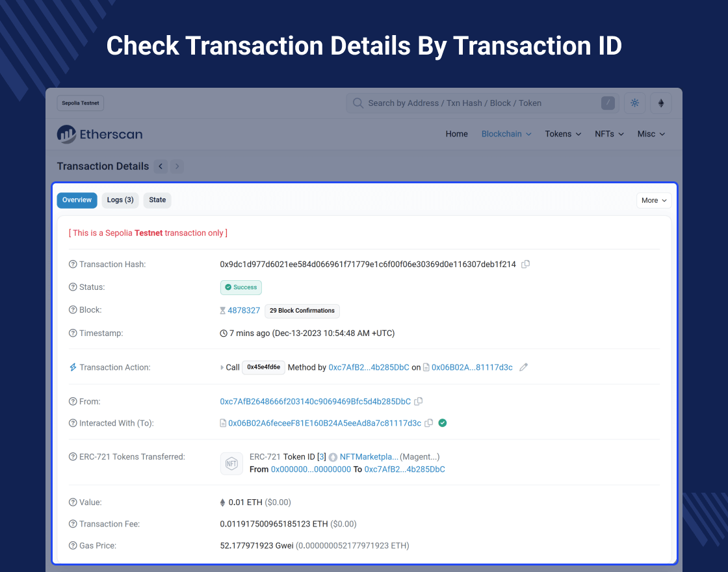Open the 0x000000...00000000 sender link
The image size is (728, 572).
311,469
